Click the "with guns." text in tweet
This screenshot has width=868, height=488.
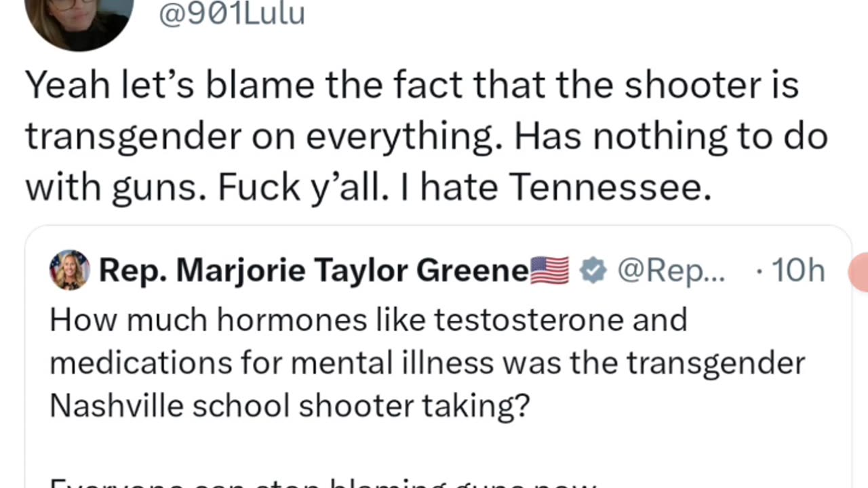point(117,188)
